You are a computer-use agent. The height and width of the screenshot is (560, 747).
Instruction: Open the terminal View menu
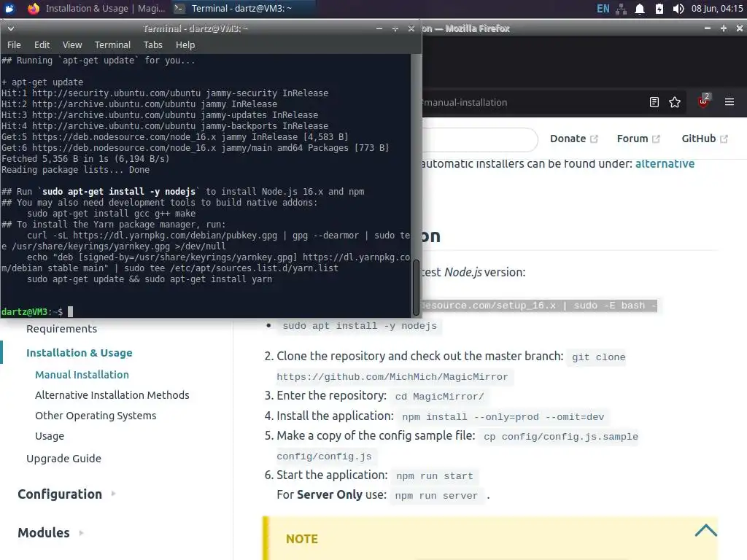(72, 44)
